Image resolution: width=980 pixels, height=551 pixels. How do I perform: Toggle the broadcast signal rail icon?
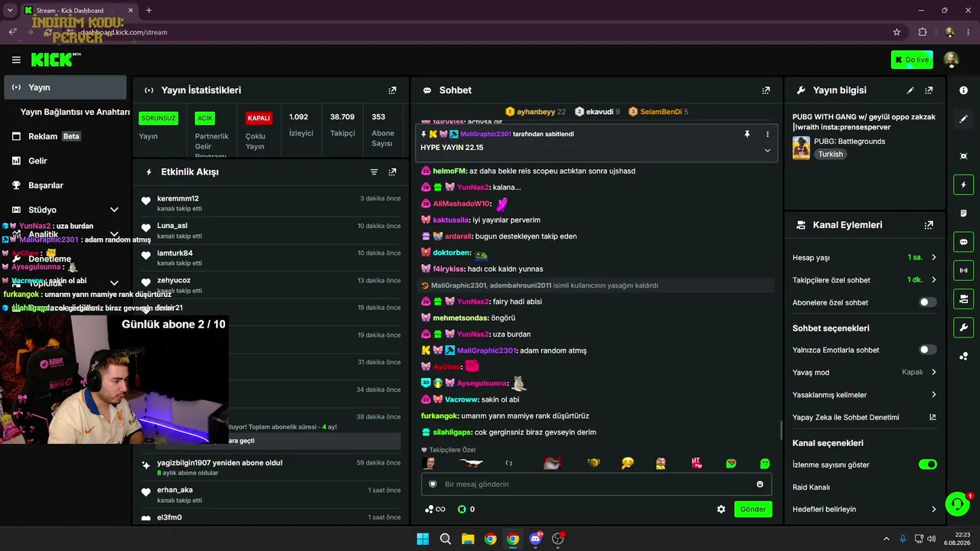(963, 270)
